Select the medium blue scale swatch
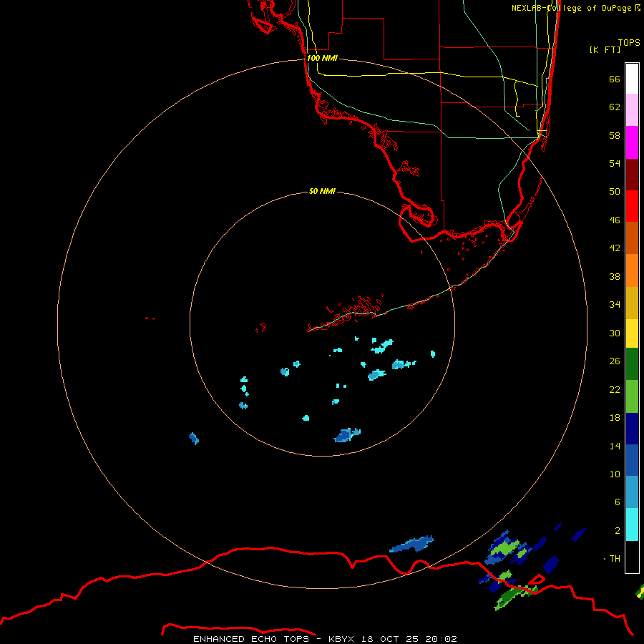 pos(632,460)
